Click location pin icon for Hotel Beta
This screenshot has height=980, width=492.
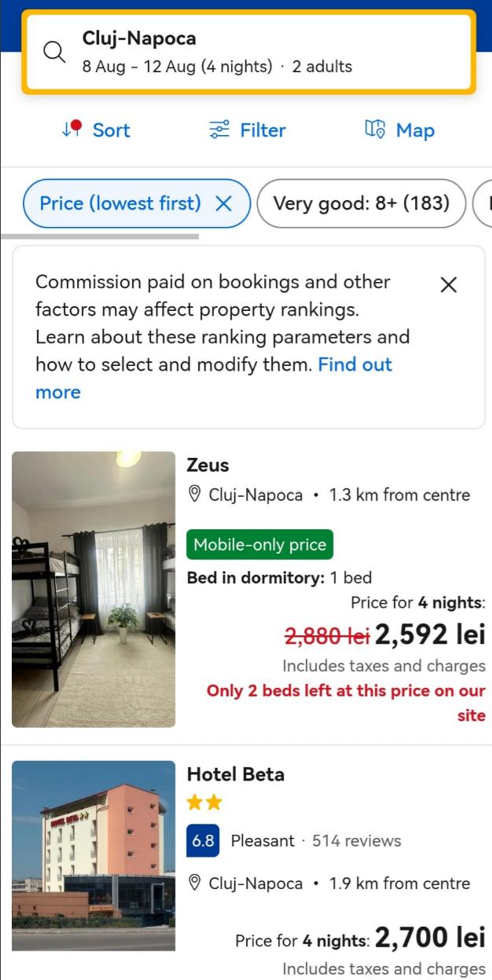coord(195,883)
